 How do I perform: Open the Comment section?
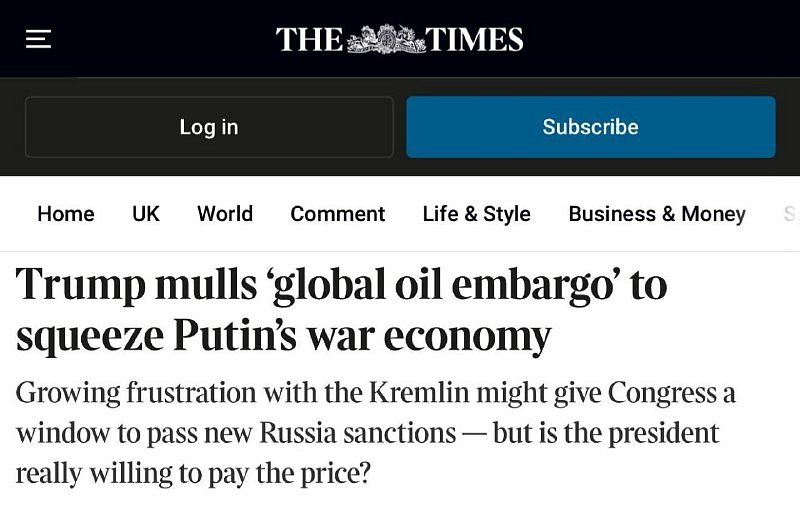coord(337,214)
